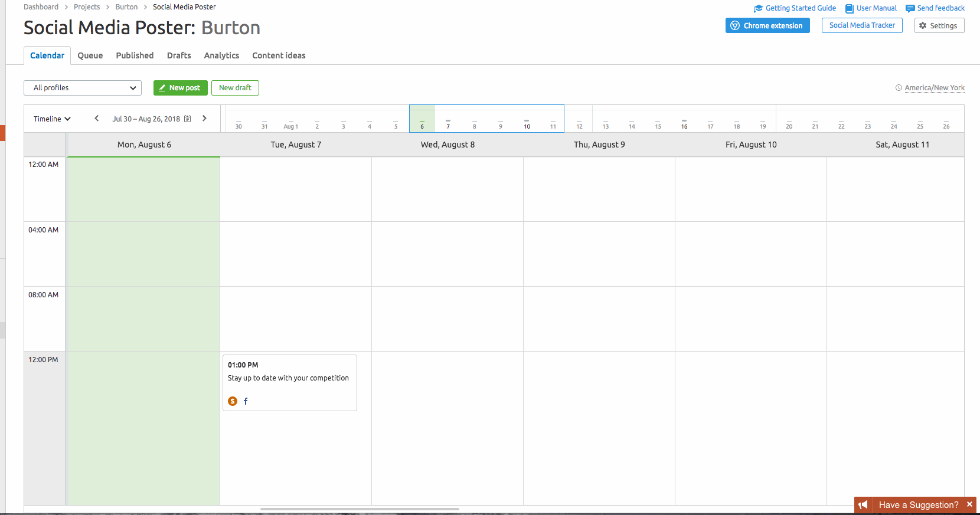Open the Timeline view dropdown
The width and height of the screenshot is (980, 515).
click(52, 119)
